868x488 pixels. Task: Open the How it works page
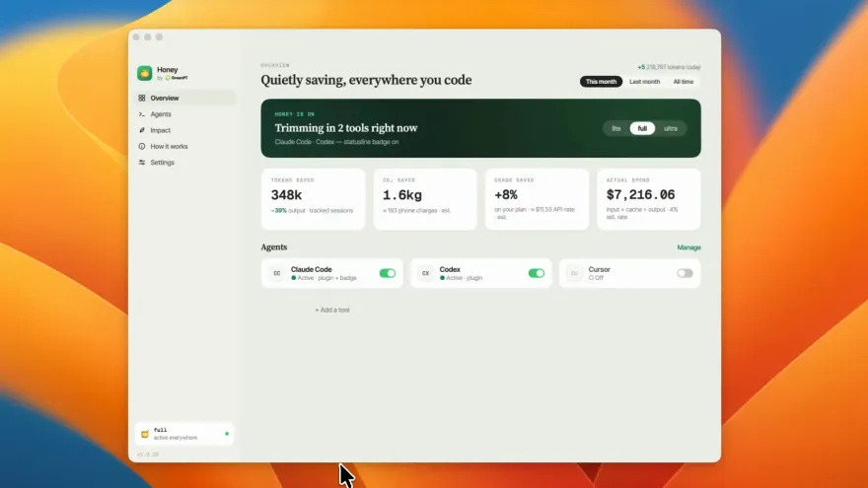click(184, 146)
